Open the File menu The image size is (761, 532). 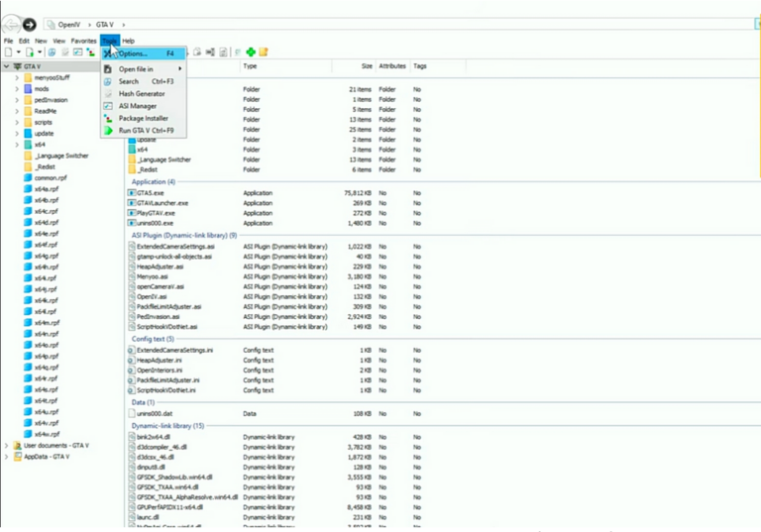(9, 41)
